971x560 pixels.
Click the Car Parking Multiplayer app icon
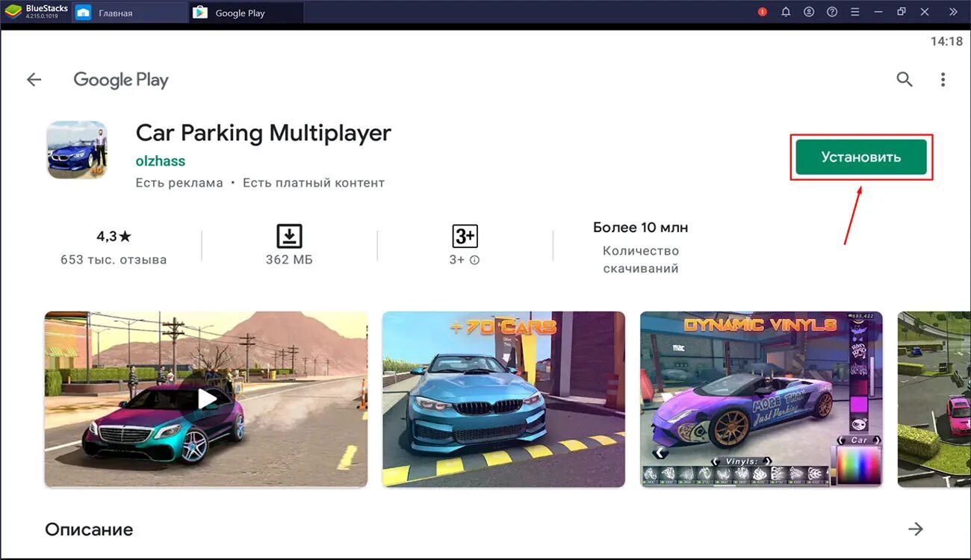[77, 150]
